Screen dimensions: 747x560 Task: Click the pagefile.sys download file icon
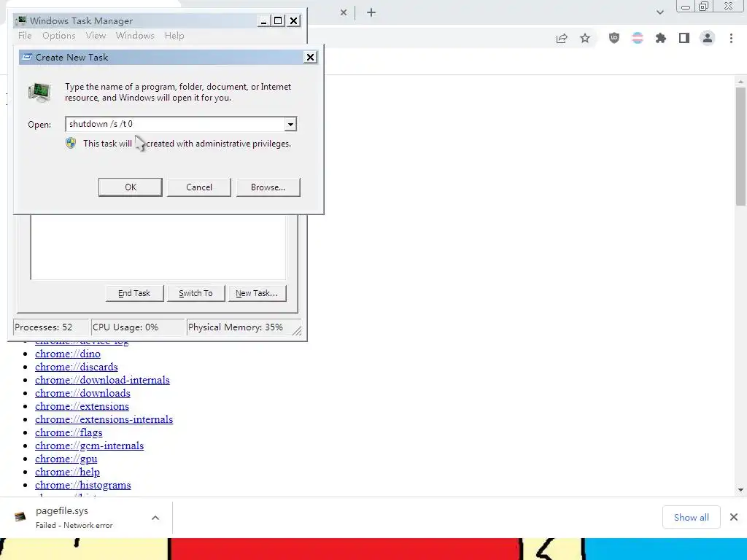click(x=20, y=517)
